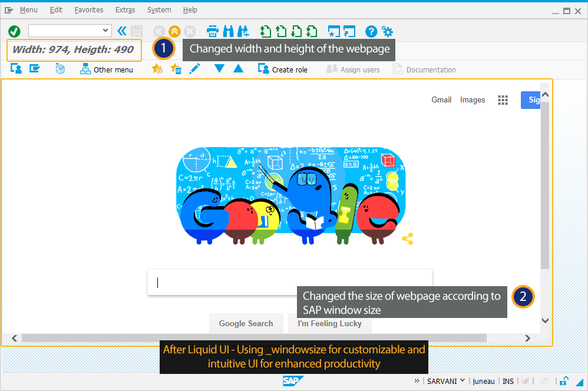Image resolution: width=588 pixels, height=391 pixels.
Task: Click the Create role button
Action: pyautogui.click(x=282, y=69)
